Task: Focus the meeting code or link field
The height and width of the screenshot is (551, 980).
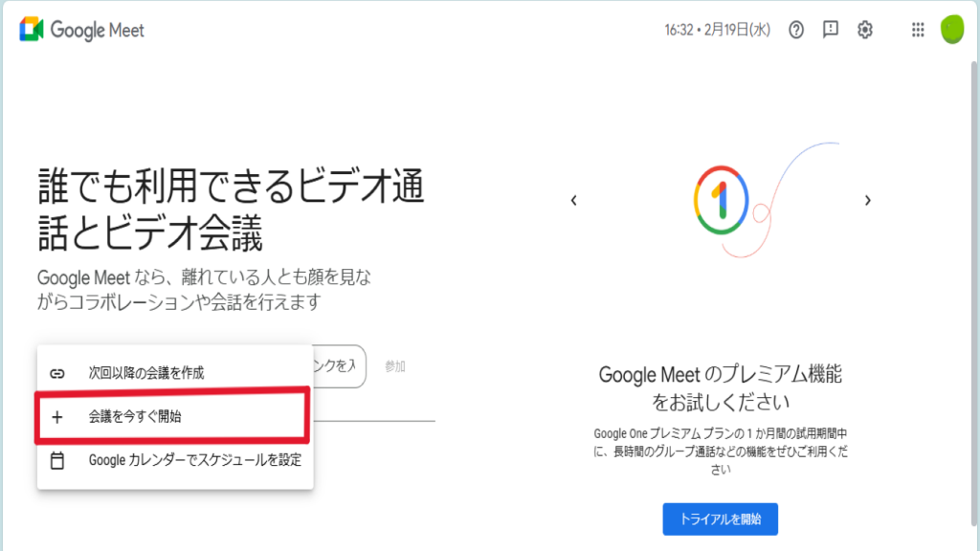Action: pyautogui.click(x=339, y=366)
